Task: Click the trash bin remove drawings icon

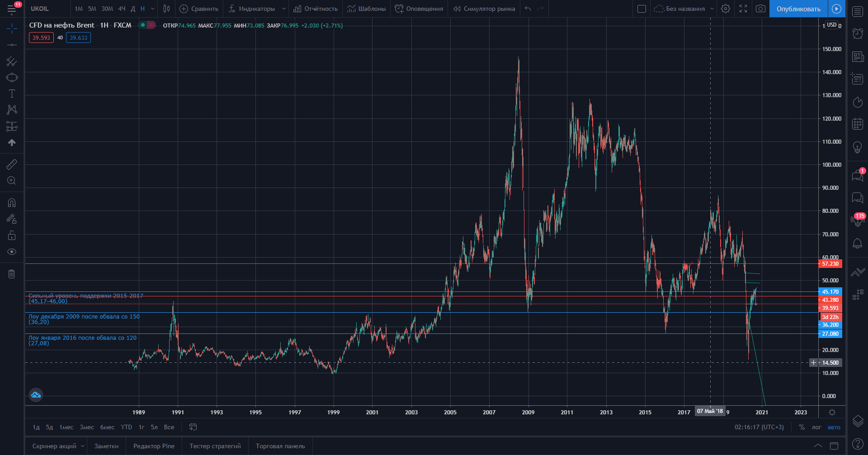Action: tap(12, 274)
